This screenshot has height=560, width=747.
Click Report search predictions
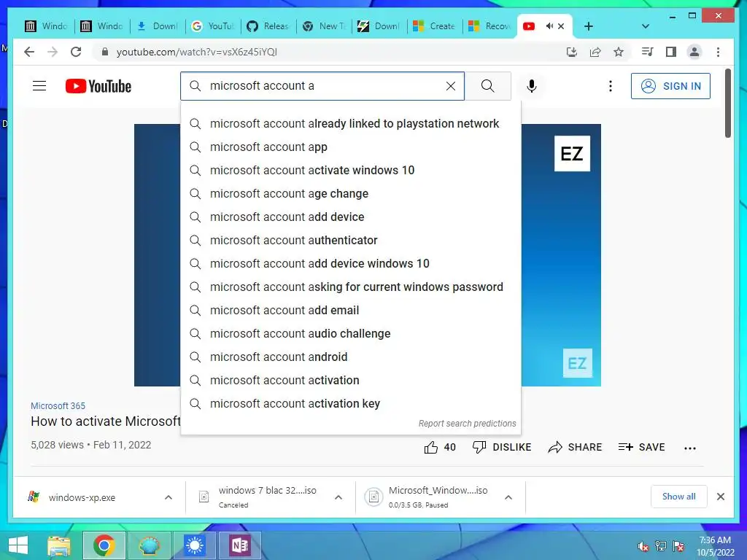click(468, 424)
